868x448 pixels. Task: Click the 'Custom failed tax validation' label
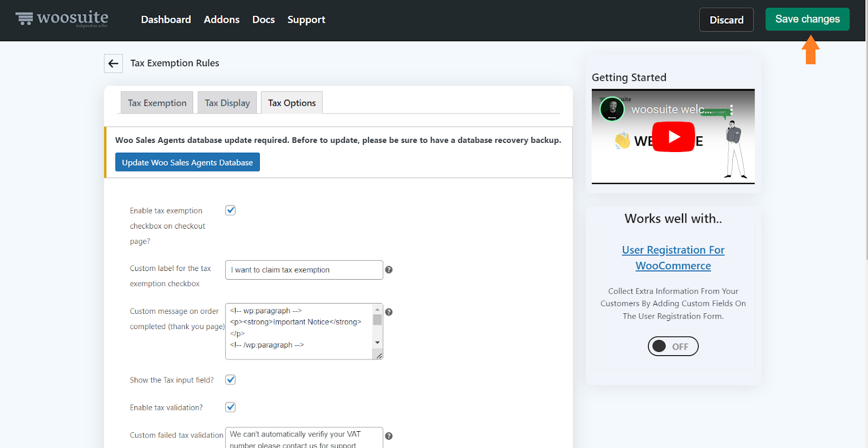coord(176,435)
